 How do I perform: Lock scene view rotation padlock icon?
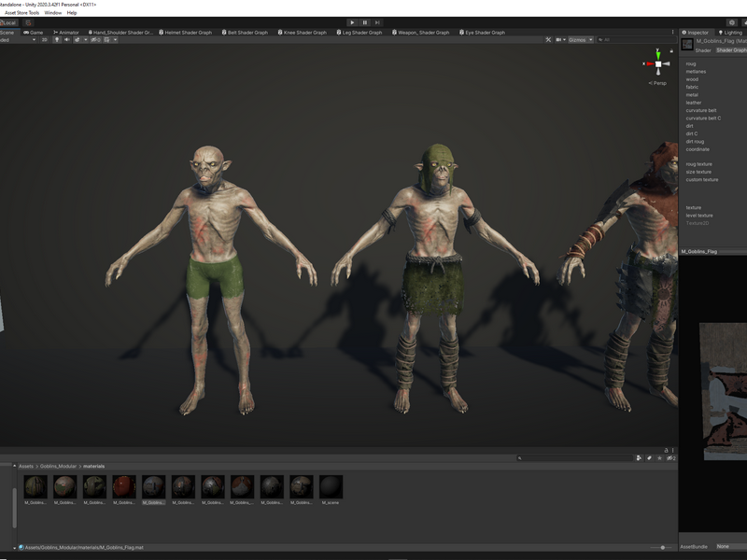tap(671, 50)
